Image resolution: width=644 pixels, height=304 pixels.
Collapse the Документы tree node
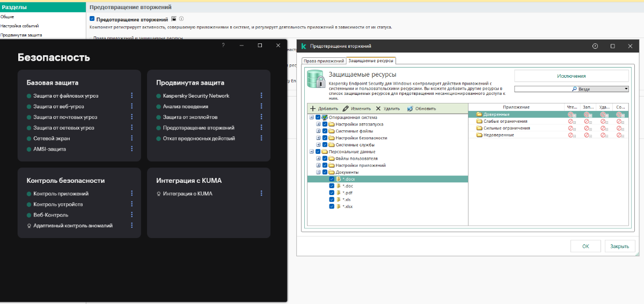coord(318,172)
